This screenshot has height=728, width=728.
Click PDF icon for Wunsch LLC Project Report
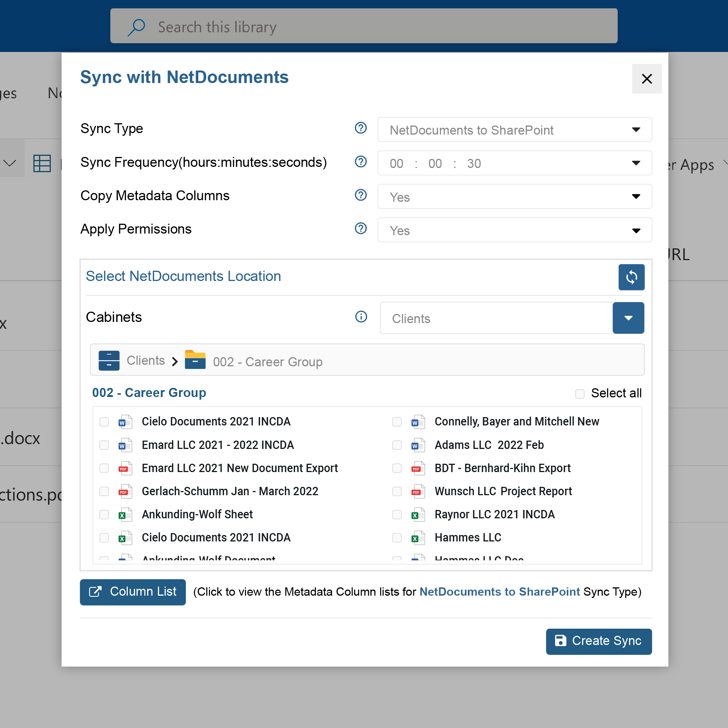[418, 491]
